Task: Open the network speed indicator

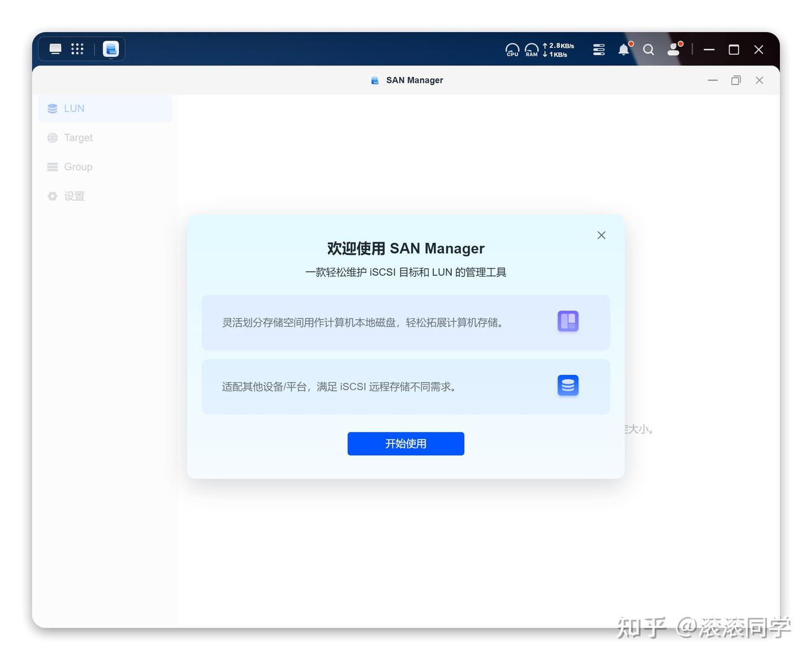Action: 558,50
